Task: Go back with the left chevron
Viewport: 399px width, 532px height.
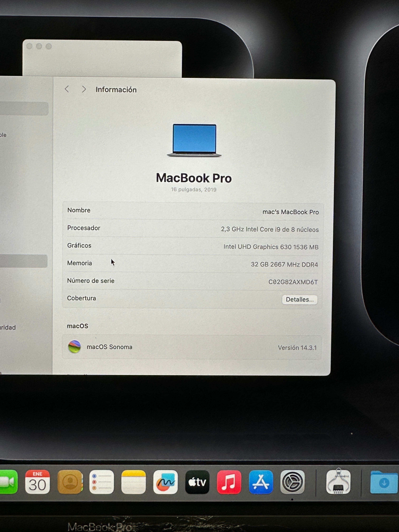Action: click(67, 89)
